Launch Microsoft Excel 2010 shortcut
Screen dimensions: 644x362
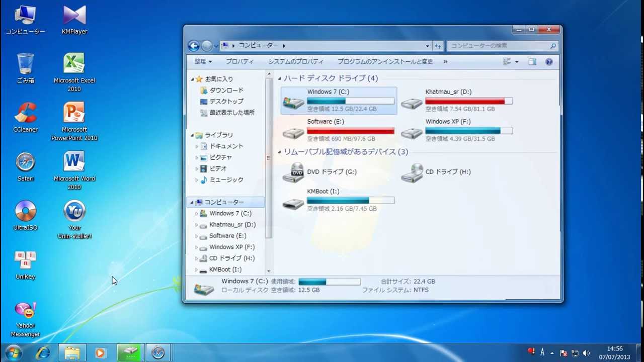click(74, 73)
